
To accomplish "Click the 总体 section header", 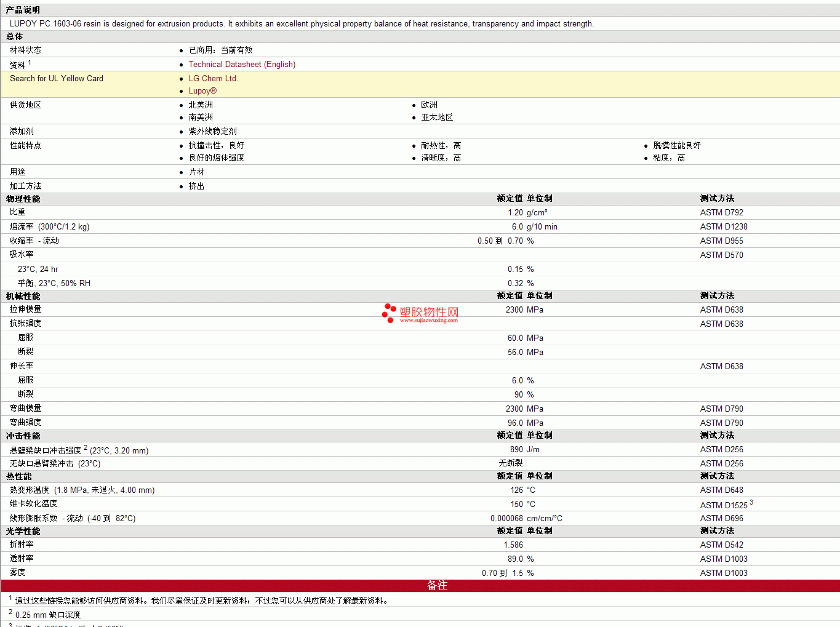I will [x=14, y=36].
